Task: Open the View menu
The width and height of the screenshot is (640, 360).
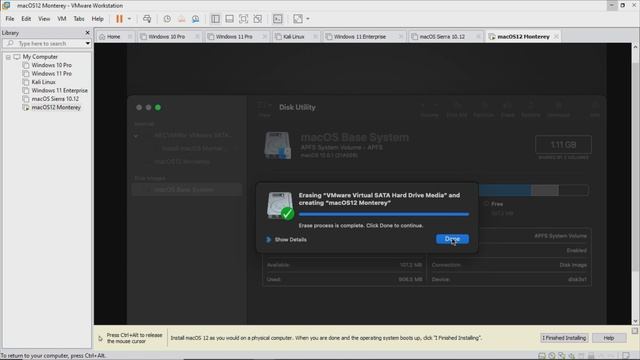Action: tap(44, 19)
